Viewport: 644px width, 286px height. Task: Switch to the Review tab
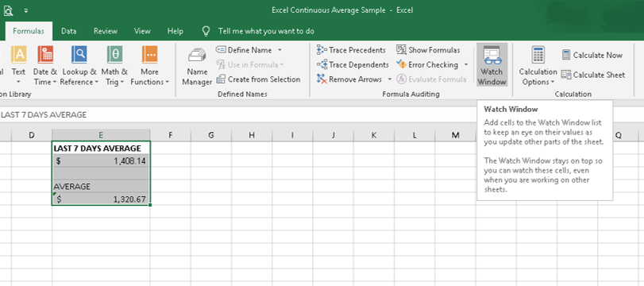pyautogui.click(x=105, y=31)
